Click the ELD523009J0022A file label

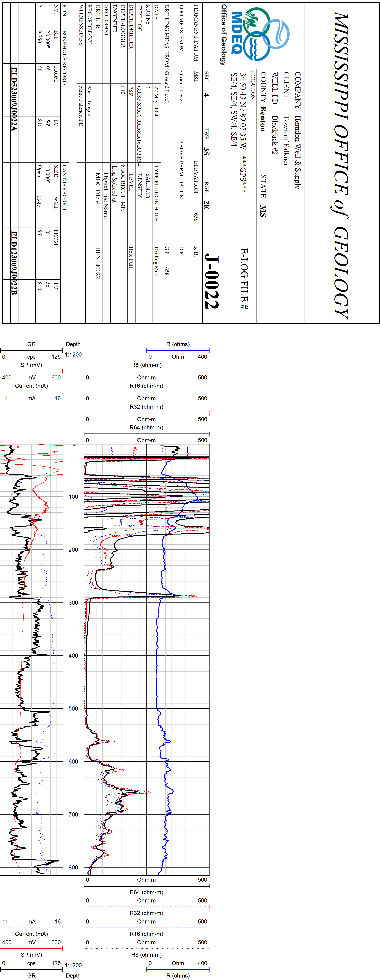click(x=14, y=99)
